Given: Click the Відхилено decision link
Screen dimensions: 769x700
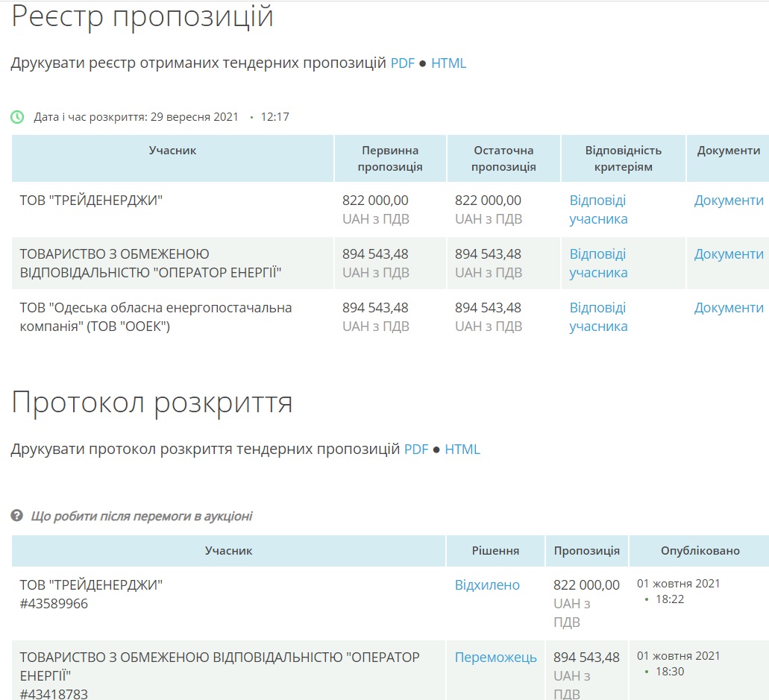Looking at the screenshot, I should click(487, 584).
